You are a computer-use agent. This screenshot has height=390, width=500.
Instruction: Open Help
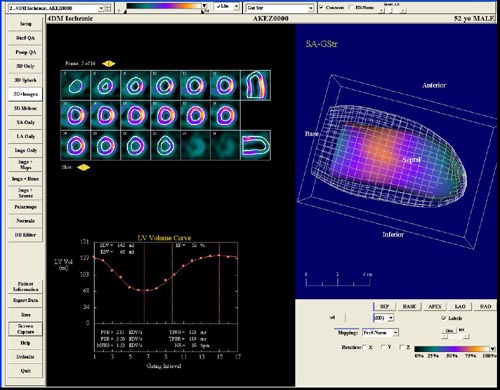[x=26, y=343]
